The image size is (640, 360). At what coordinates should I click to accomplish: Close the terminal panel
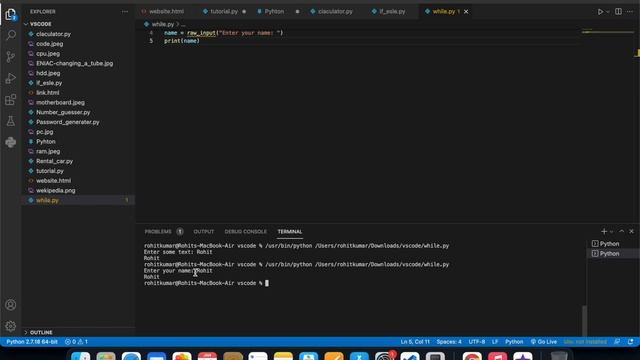click(x=631, y=231)
